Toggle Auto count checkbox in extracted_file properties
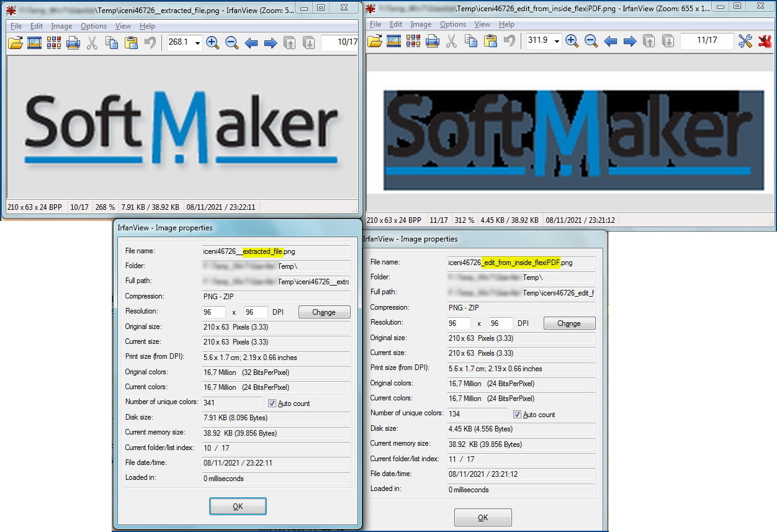The image size is (777, 532). click(x=272, y=403)
